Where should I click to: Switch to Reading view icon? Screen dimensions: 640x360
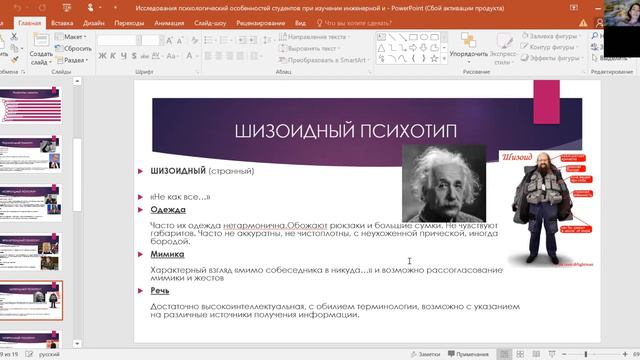point(536,354)
